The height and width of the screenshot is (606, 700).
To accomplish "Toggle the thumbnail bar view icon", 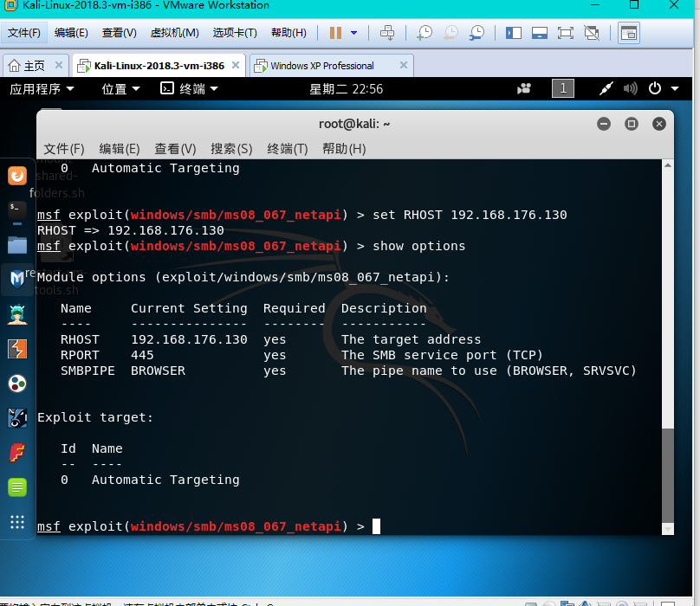I will tap(539, 33).
